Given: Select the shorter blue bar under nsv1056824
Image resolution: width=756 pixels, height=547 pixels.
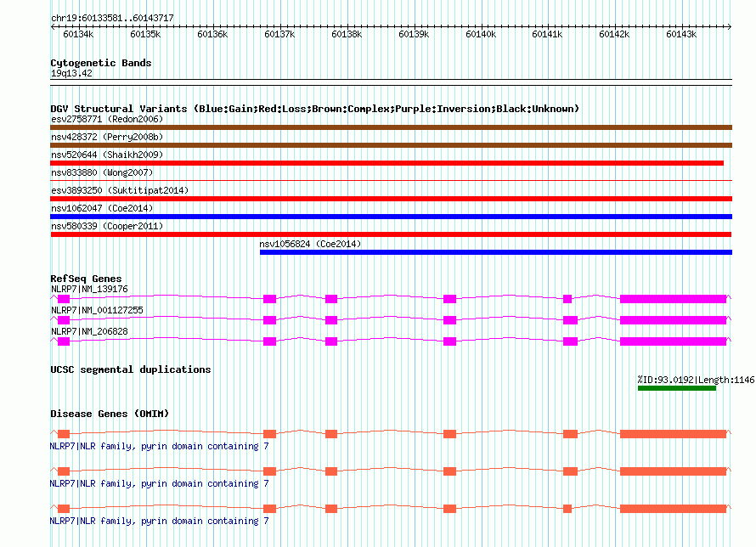Looking at the screenshot, I should [x=495, y=252].
